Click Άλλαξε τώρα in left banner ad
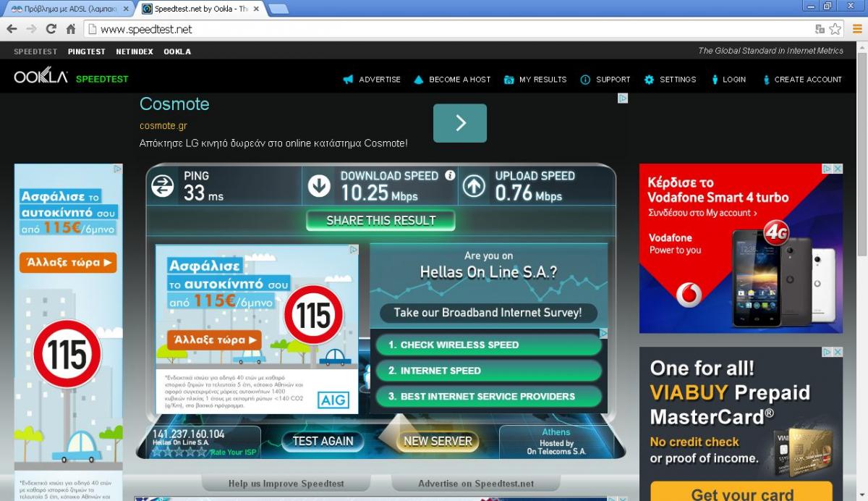868x501 pixels. 68,262
